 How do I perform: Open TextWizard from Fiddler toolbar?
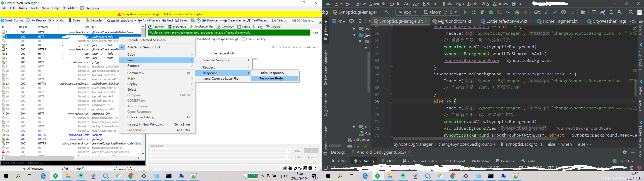258,20
